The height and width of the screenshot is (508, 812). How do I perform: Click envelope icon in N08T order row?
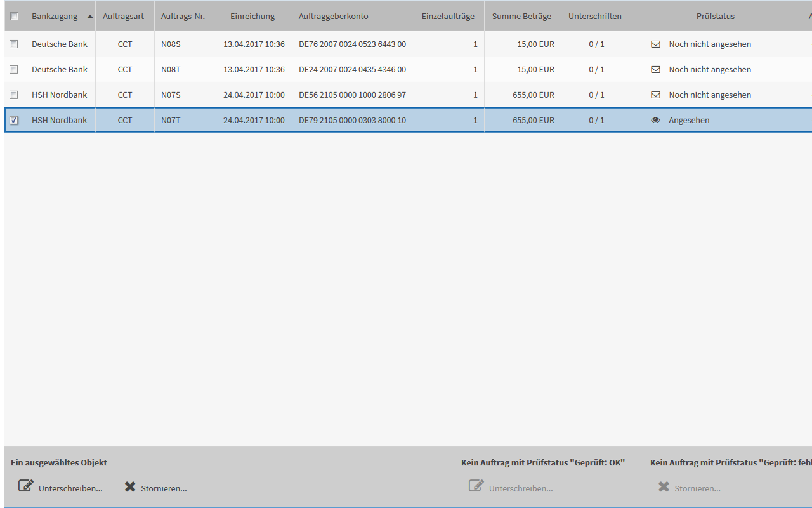point(656,70)
